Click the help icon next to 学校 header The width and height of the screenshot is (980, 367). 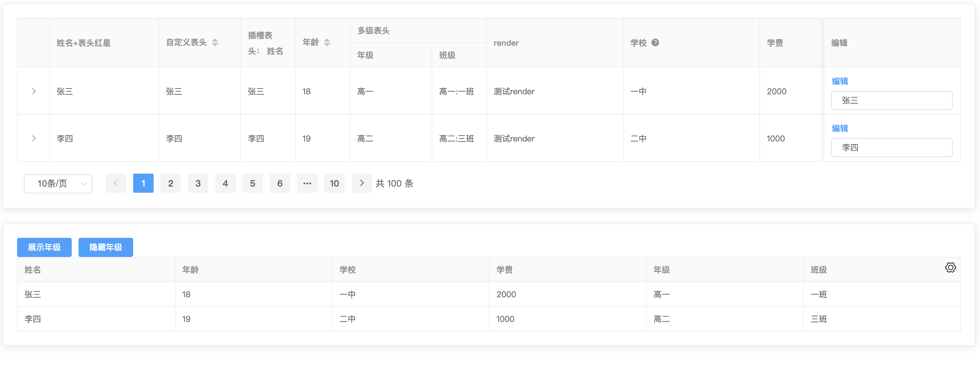(x=655, y=43)
